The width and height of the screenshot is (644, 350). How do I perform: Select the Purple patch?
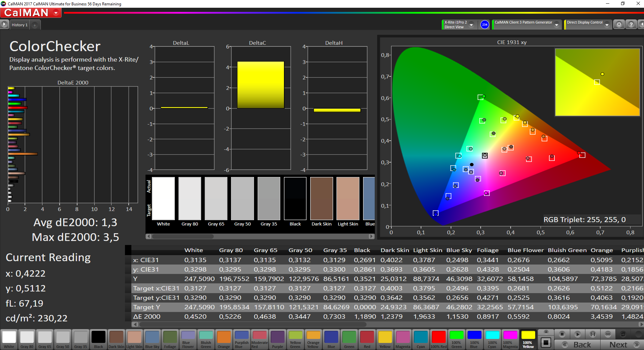pyautogui.click(x=278, y=339)
